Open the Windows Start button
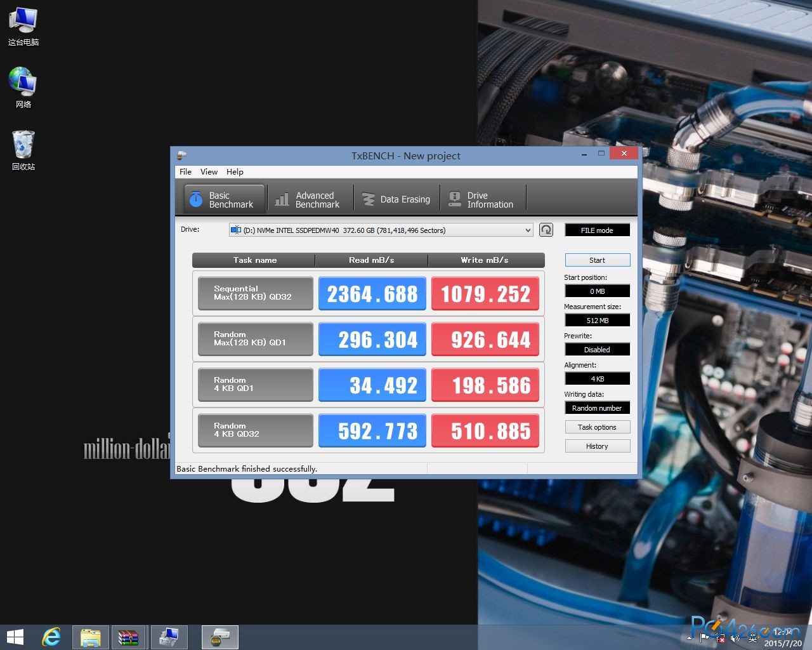Viewport: 812px width, 650px height. click(15, 637)
